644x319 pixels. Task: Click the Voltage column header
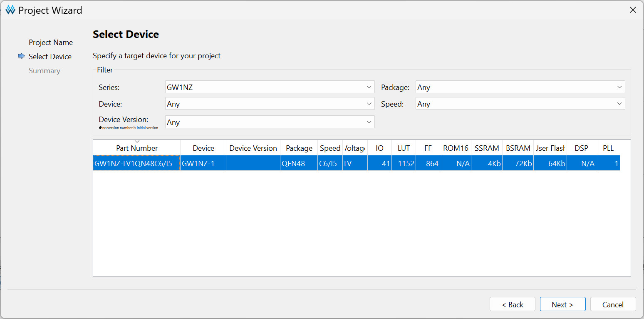tap(355, 148)
